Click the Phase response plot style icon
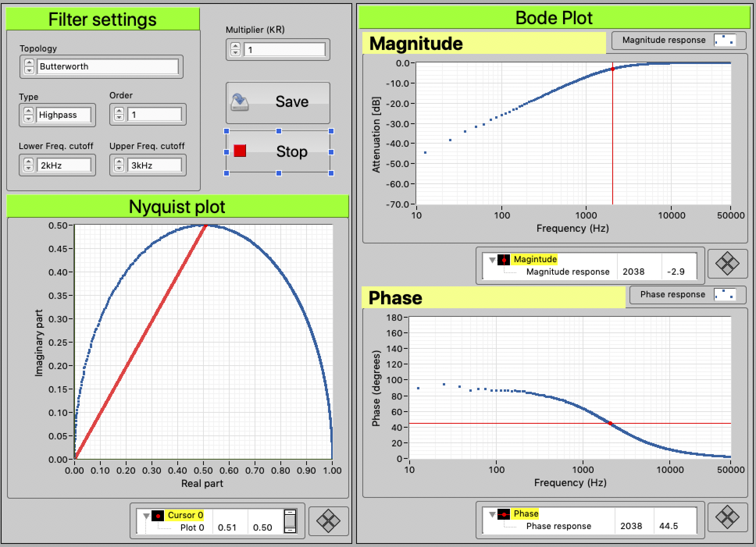Viewport: 756px width, 547px height. pos(725,295)
